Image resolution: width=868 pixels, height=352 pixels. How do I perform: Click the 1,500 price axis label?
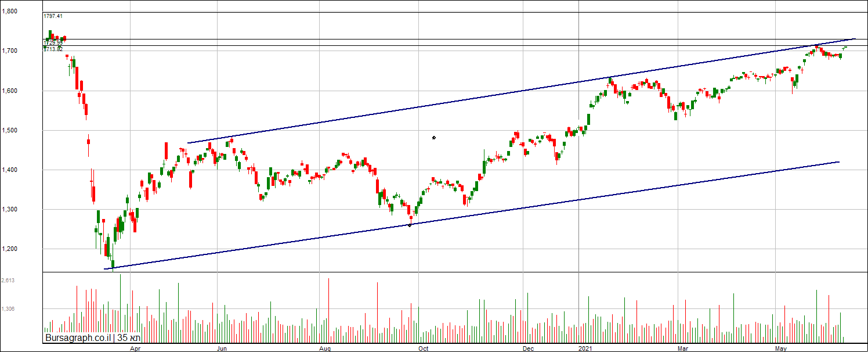point(9,130)
